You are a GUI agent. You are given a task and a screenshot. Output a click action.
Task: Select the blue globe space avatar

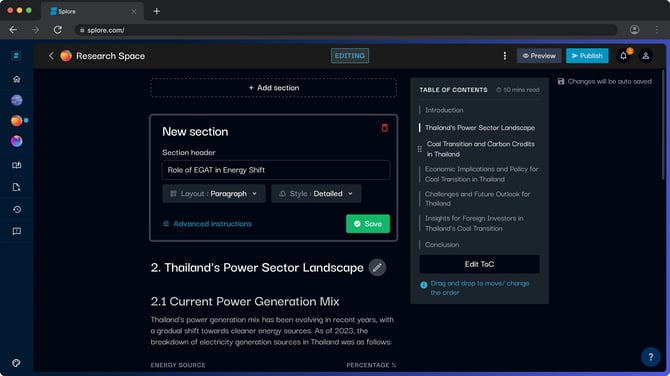click(17, 100)
